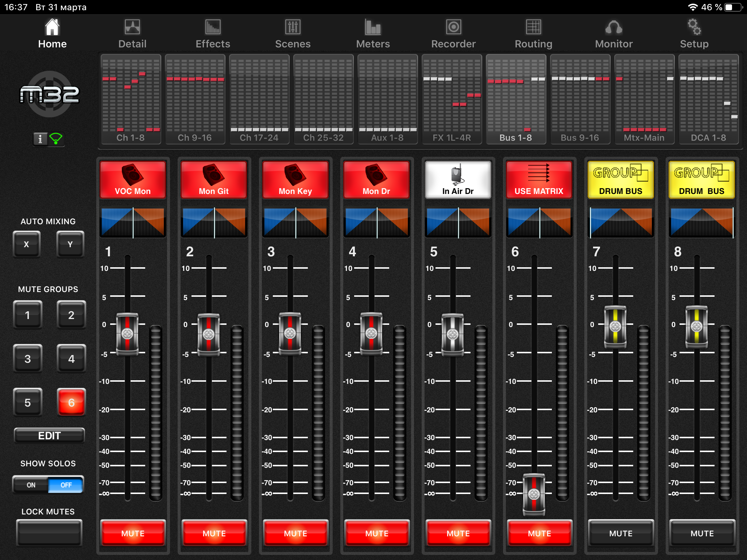Viewport: 747px width, 560px height.
Task: Click the USE MATRIX bus fader knob
Action: (x=534, y=494)
